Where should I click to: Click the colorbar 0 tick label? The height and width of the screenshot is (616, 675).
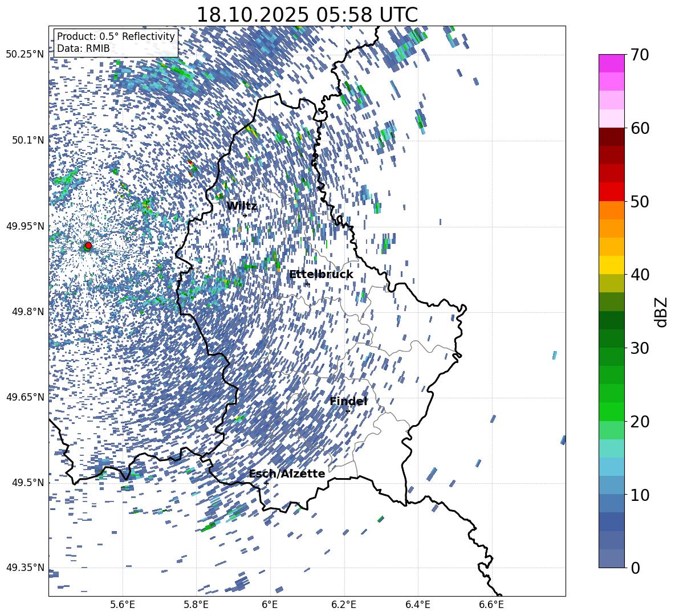coord(635,568)
